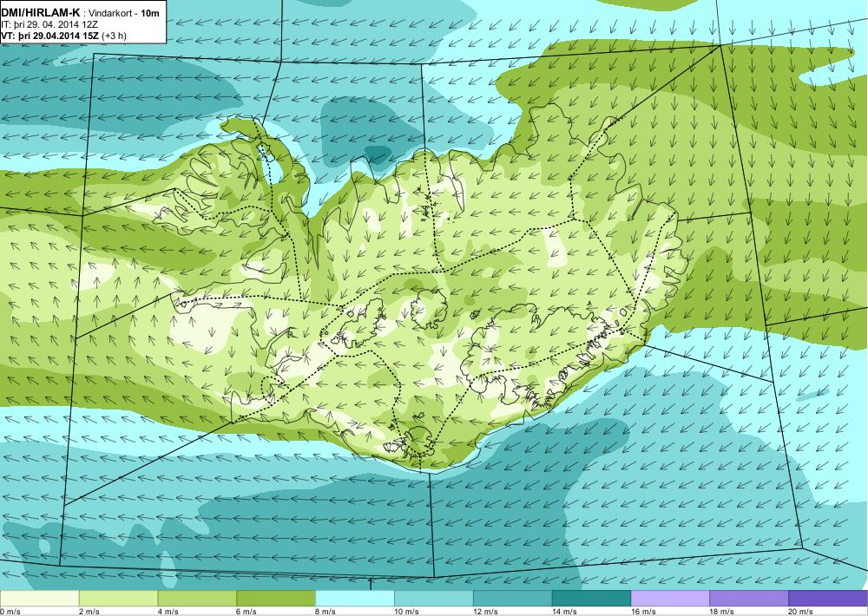
Task: Click the 'IT: þri 29. 04. 2014 12Z' line
Action: [49, 24]
